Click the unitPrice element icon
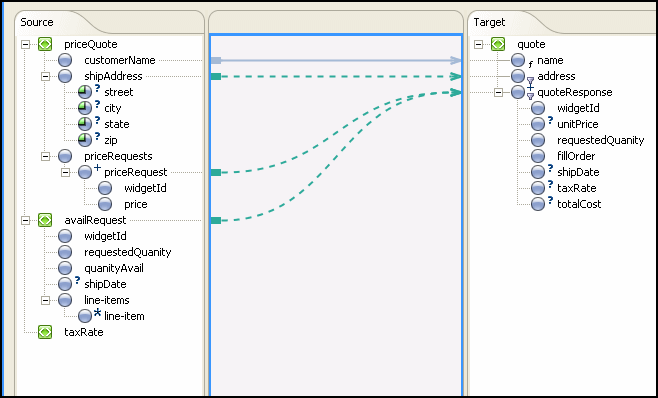 [x=538, y=124]
